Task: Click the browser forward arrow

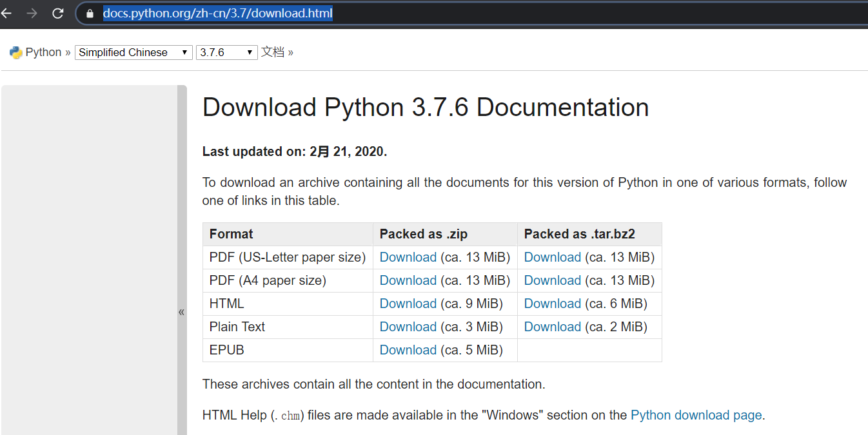Action: (x=32, y=13)
